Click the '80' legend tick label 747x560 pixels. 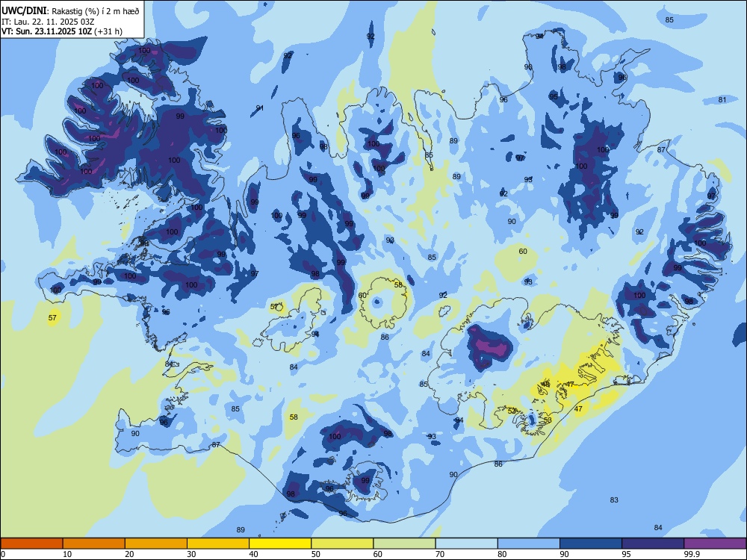pos(502,554)
